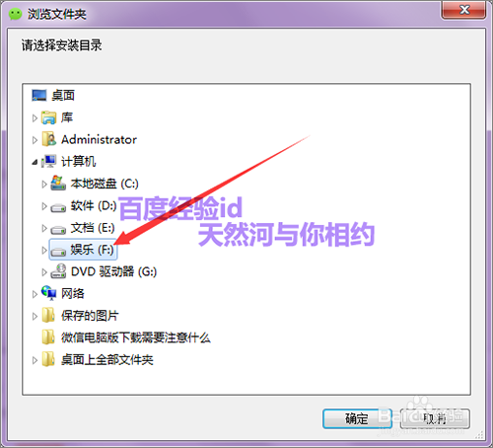Viewport: 493px width, 448px height.
Task: Confirm with the 确定 button
Action: click(x=357, y=418)
